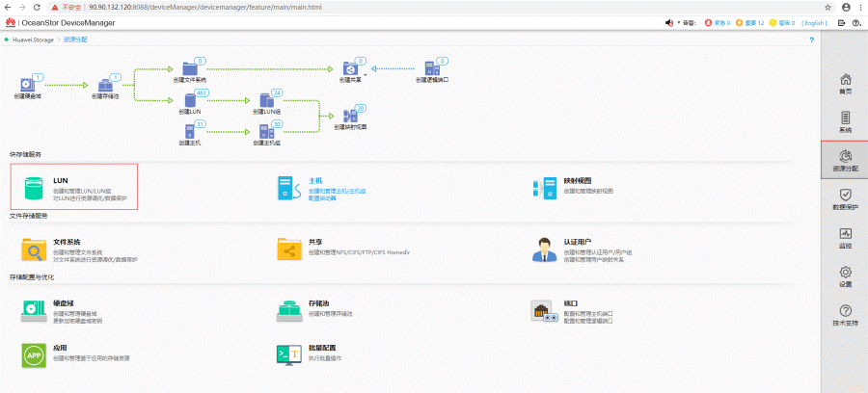
Task: Open the 文件系统 folder search icon
Action: [34, 249]
